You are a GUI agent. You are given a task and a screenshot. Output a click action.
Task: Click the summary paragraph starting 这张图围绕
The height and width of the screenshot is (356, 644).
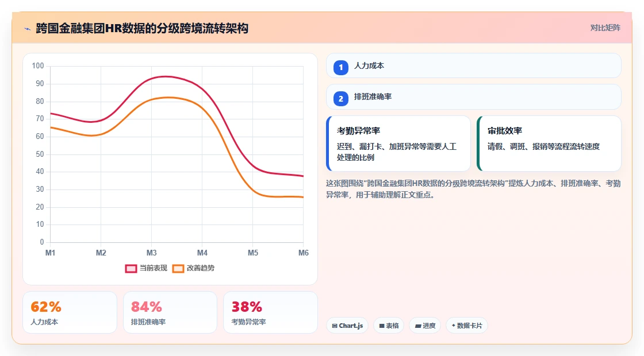[473, 189]
